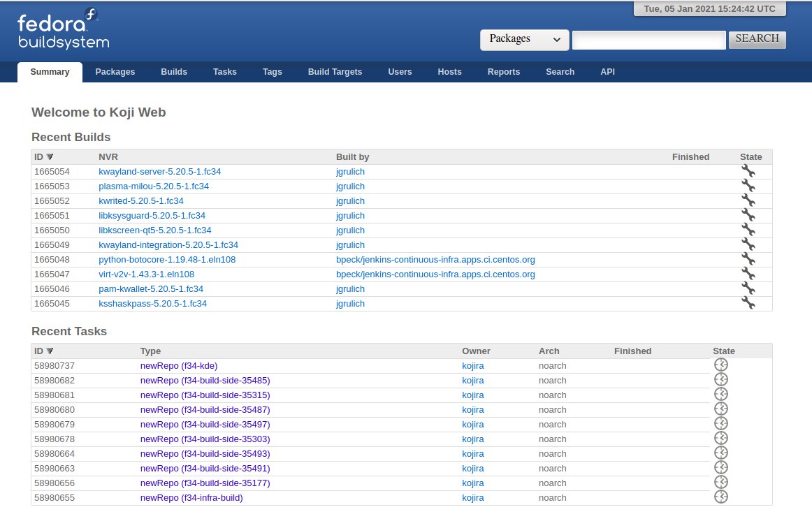Click the clock state icon for task 58980682
The width and height of the screenshot is (812, 528).
pyautogui.click(x=721, y=379)
